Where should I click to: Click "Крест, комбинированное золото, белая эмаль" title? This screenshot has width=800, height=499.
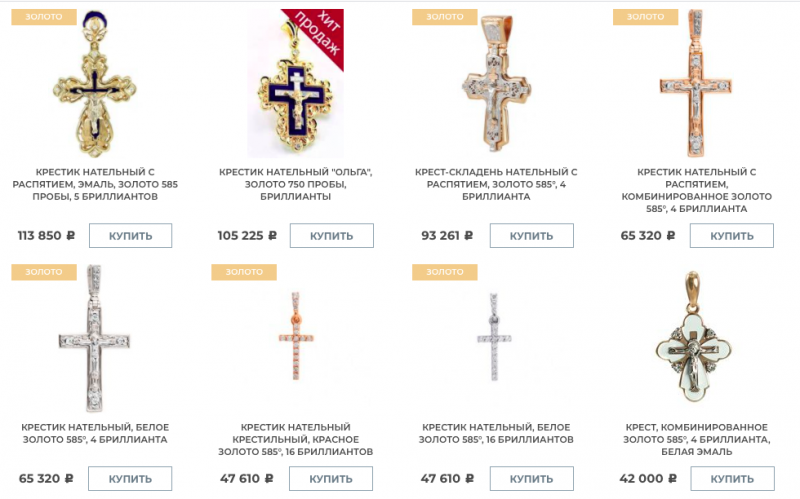[x=696, y=439]
